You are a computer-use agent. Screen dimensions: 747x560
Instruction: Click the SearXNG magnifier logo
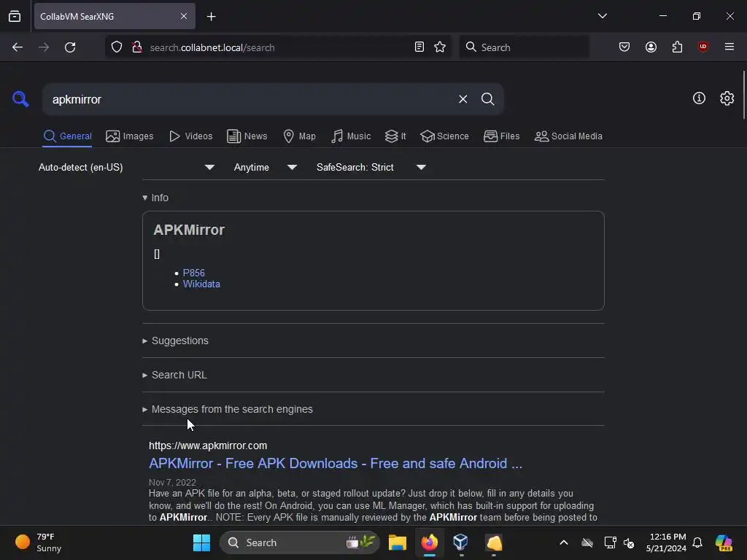20,99
